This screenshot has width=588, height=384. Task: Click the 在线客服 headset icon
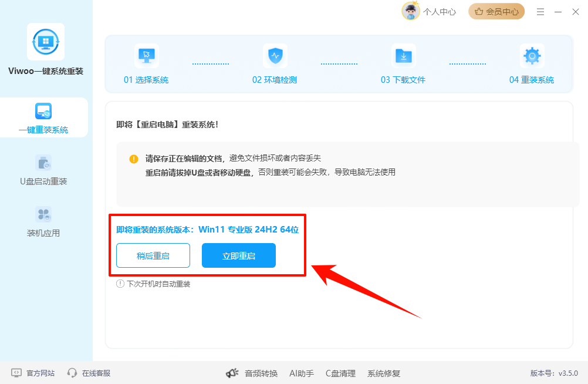click(x=72, y=373)
